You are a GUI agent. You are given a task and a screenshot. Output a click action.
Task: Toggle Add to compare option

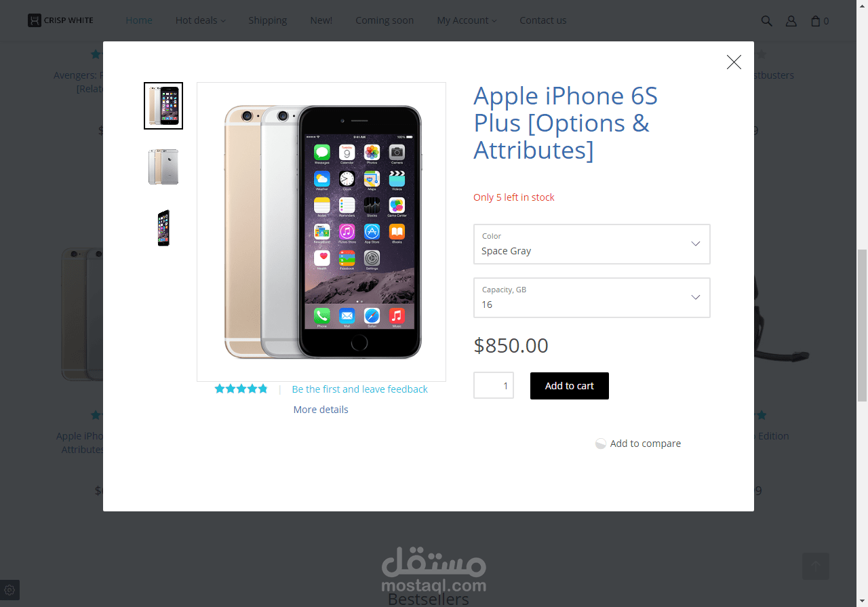pos(638,444)
